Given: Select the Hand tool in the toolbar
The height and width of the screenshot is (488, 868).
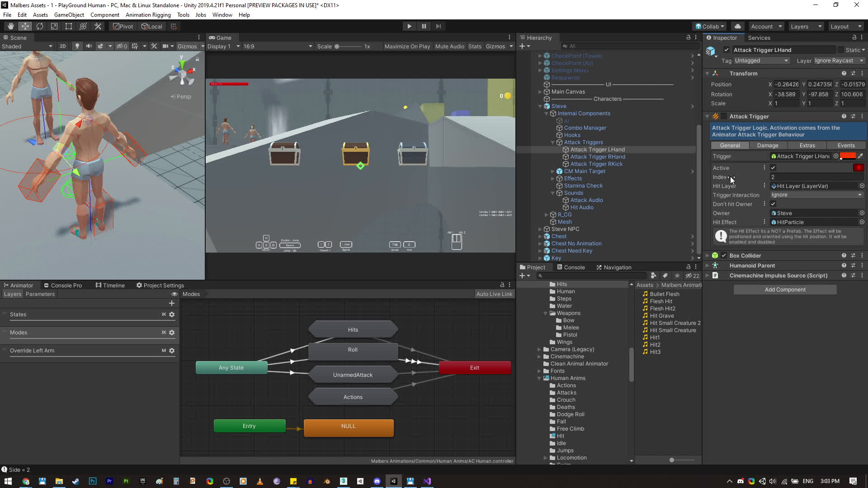Looking at the screenshot, I should [x=11, y=26].
